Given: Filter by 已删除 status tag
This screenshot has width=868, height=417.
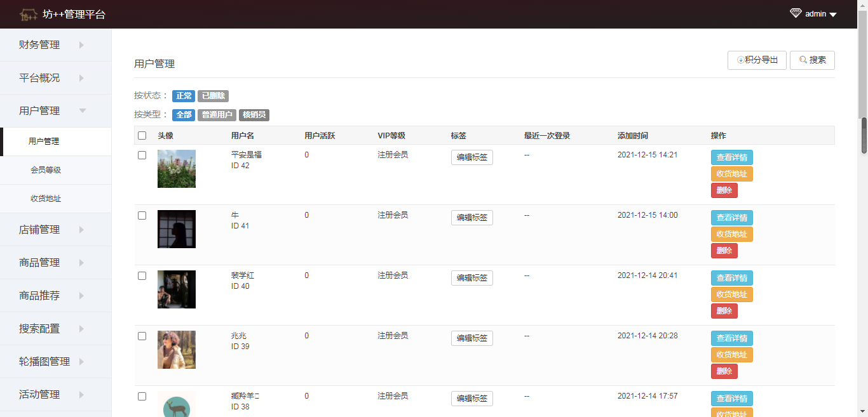Looking at the screenshot, I should 213,96.
